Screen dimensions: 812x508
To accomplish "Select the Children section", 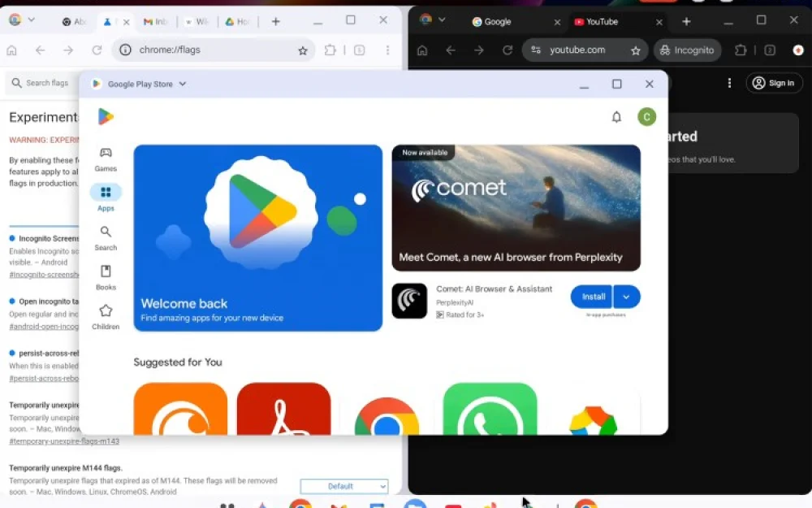I will coord(106,316).
